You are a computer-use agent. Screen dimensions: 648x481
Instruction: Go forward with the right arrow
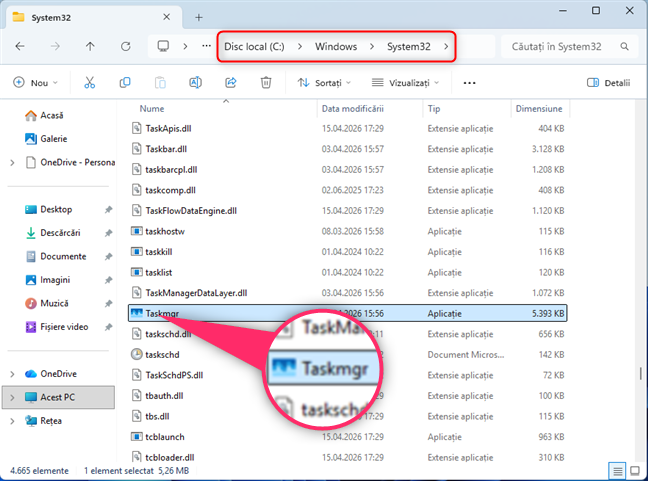55,46
